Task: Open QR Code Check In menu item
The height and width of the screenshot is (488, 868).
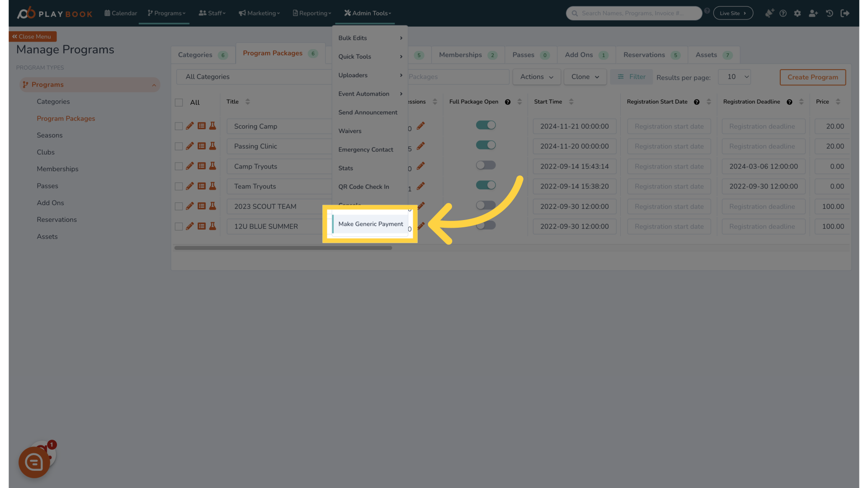Action: click(x=370, y=187)
